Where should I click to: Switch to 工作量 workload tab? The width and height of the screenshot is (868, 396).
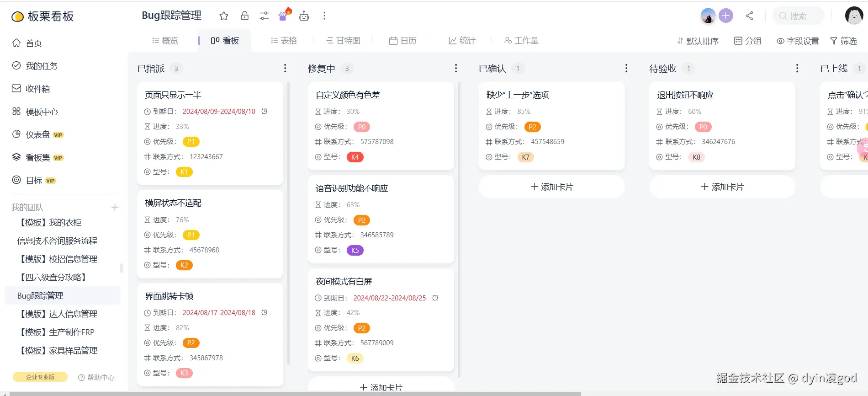click(x=521, y=41)
